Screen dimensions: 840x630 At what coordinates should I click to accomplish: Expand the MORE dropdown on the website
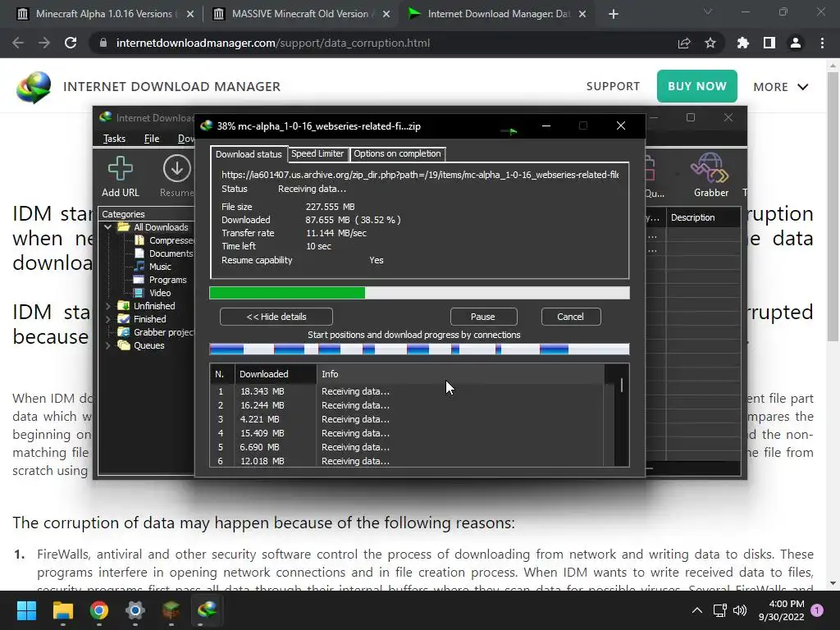(781, 87)
